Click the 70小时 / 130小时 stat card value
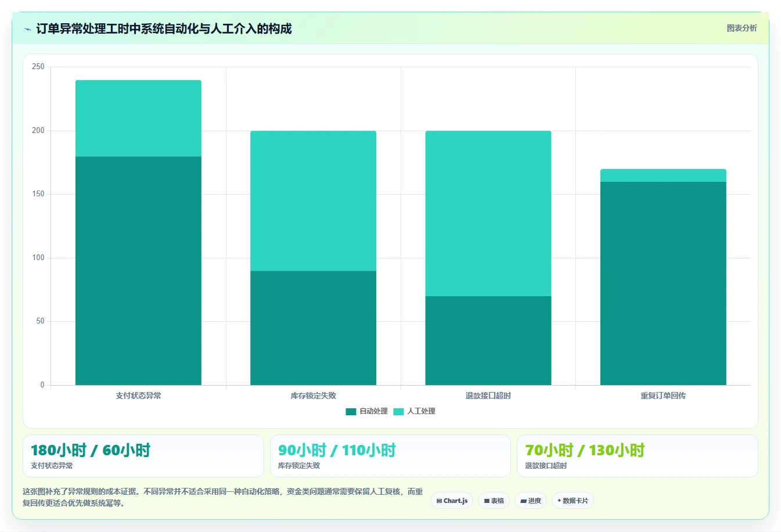 click(585, 450)
